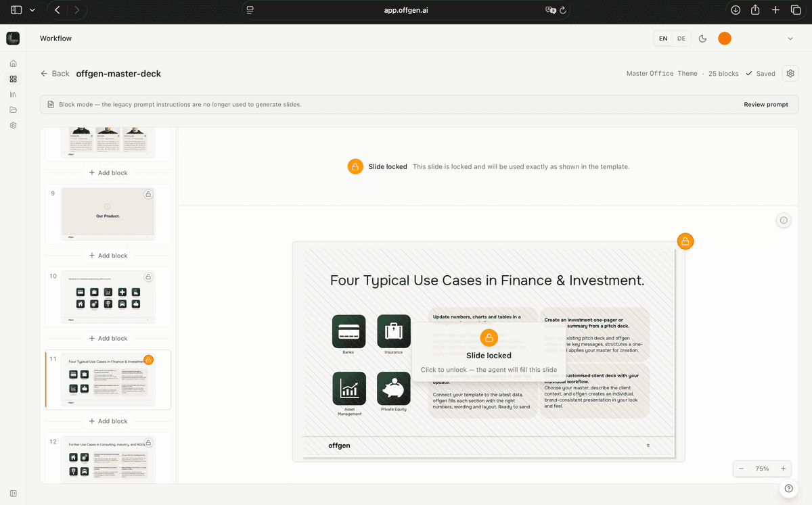Open the library sidebar icon
Viewport: 812px width, 505px height.
point(13,95)
